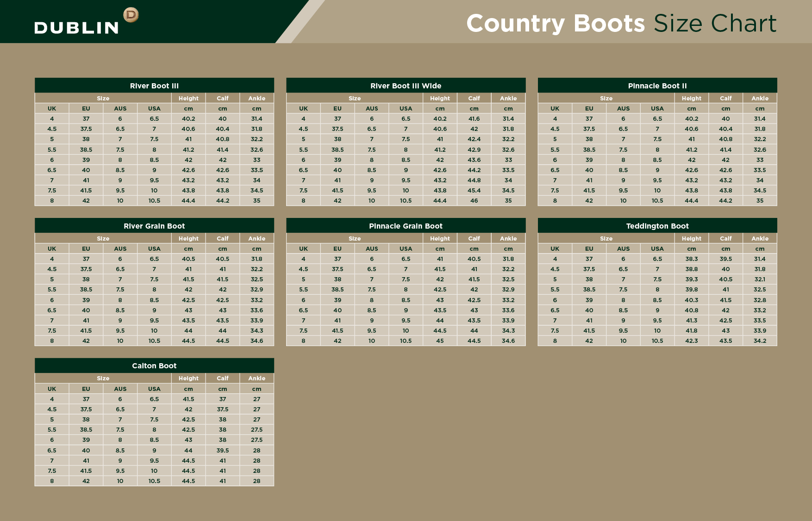Select ankle value 32.1 in Teddington Boot

(x=760, y=279)
